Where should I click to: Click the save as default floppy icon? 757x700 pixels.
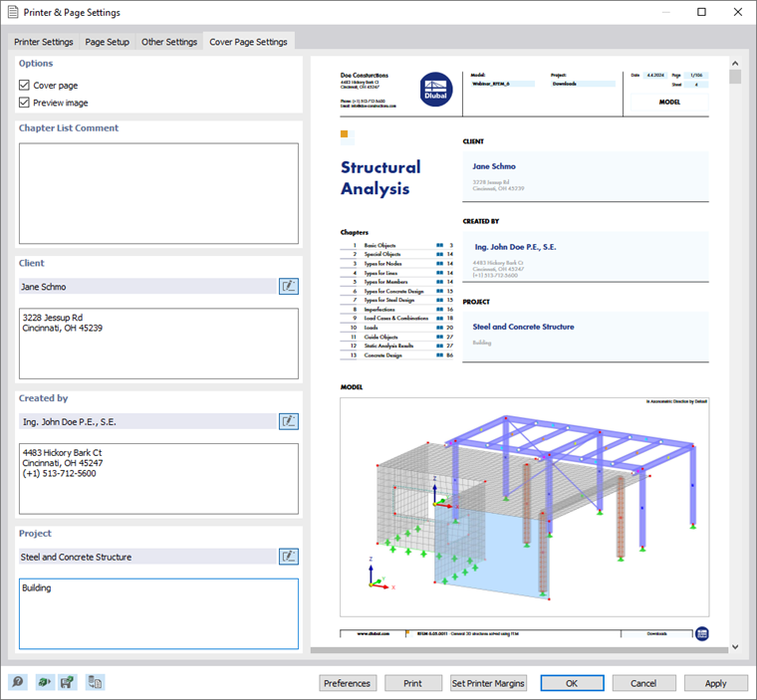point(67,682)
